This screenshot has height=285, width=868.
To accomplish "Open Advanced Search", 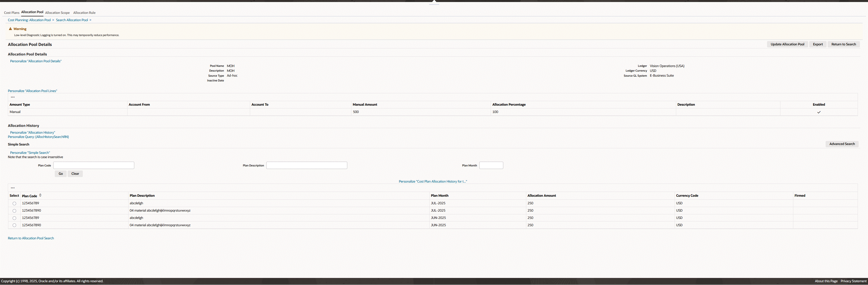I will pyautogui.click(x=842, y=144).
